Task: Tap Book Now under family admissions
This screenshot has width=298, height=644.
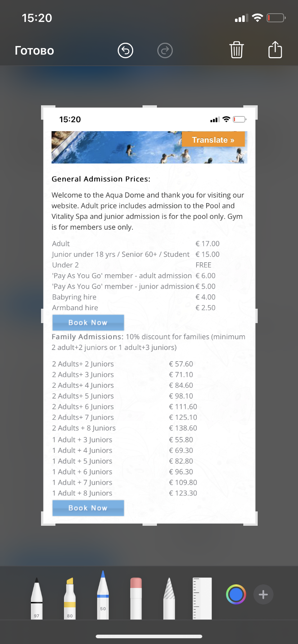Action: coord(88,508)
